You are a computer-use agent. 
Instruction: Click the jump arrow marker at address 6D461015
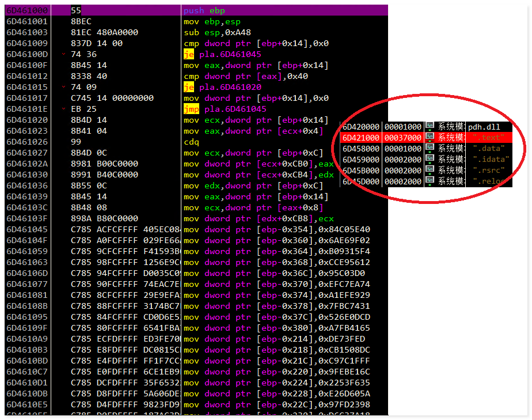[63, 87]
